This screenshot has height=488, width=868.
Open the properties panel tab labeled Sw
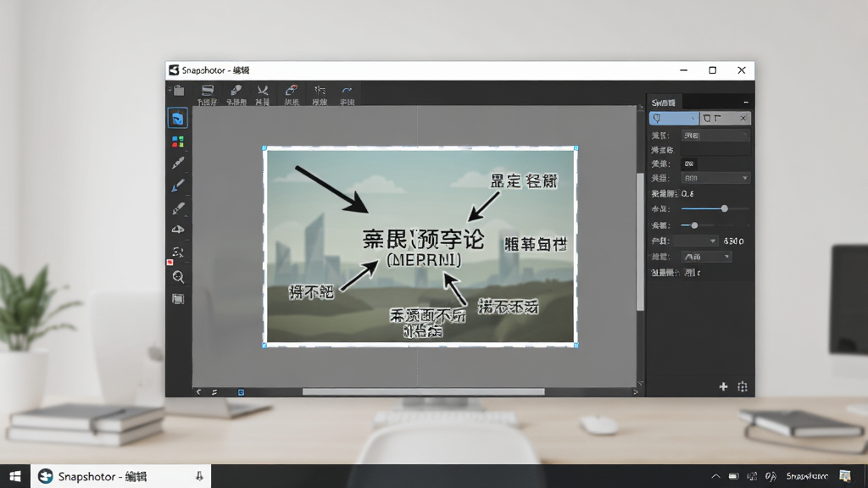coord(663,103)
